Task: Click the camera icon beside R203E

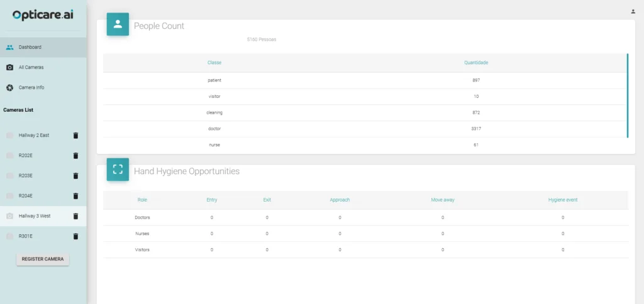Action: 10,176
